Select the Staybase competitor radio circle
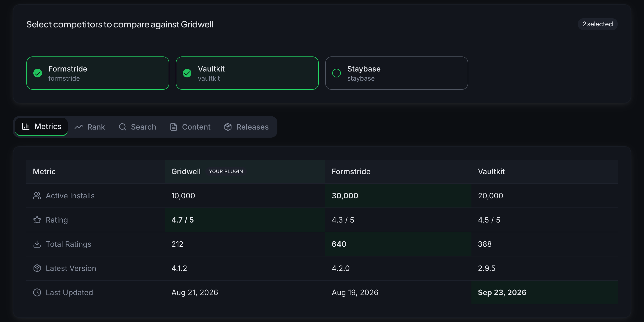 pos(337,73)
